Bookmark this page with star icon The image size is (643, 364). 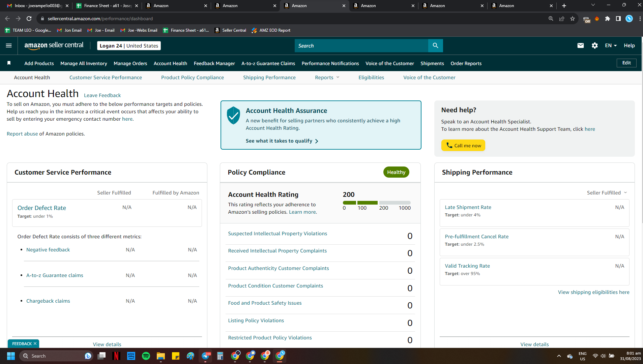(573, 19)
